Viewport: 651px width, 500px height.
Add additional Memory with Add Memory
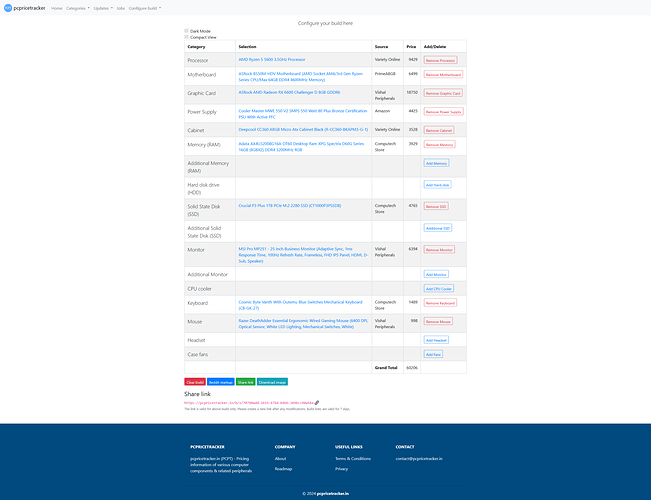(436, 163)
